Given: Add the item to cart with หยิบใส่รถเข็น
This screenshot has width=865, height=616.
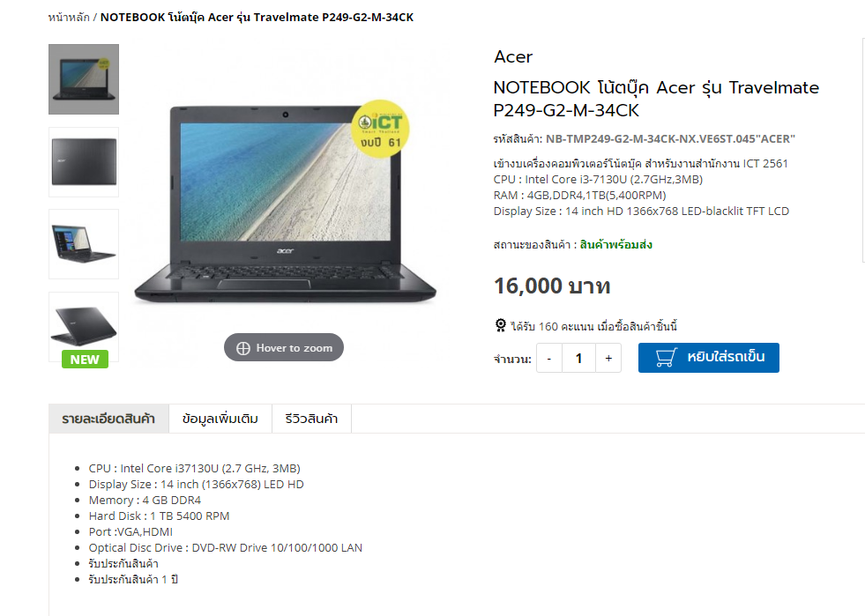Looking at the screenshot, I should pyautogui.click(x=709, y=358).
